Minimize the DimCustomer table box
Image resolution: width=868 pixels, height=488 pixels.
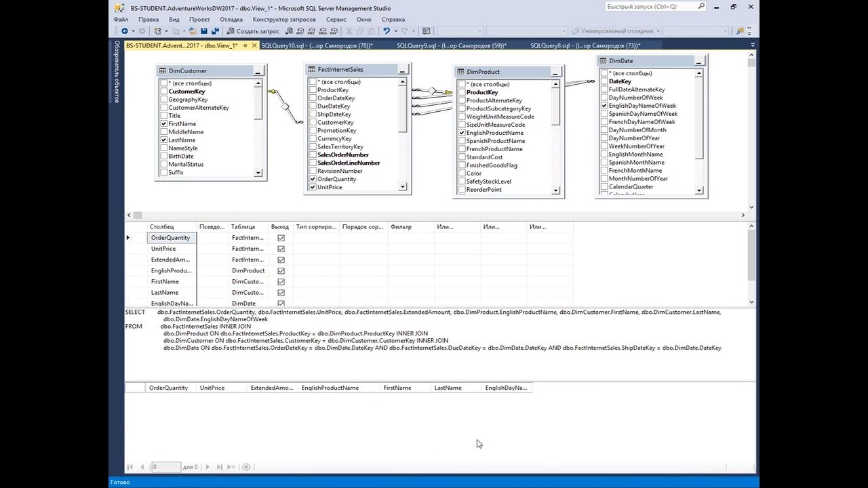[x=258, y=71]
